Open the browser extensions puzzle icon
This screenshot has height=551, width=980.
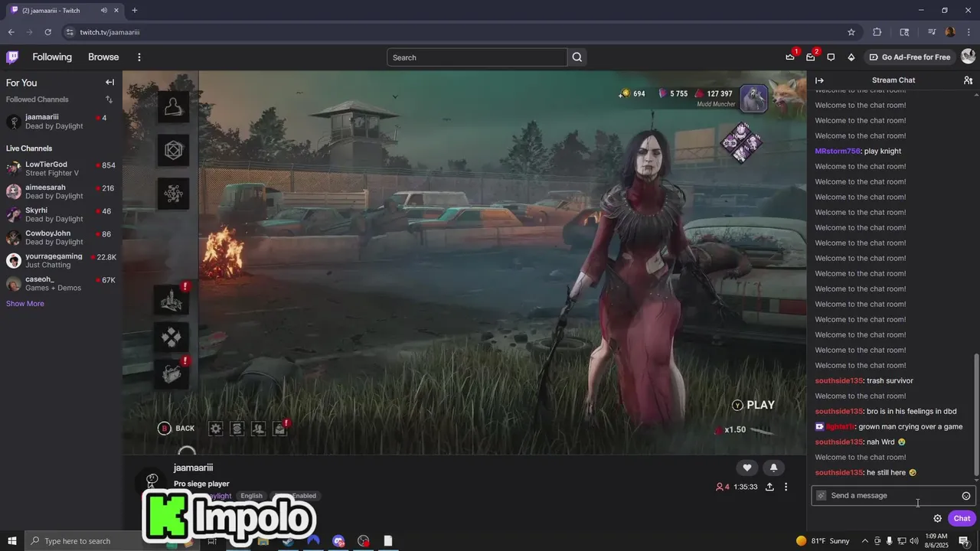tap(877, 32)
